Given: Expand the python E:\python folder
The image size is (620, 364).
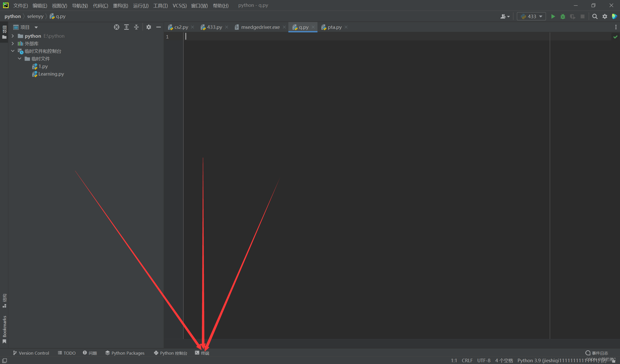Looking at the screenshot, I should pyautogui.click(x=13, y=36).
